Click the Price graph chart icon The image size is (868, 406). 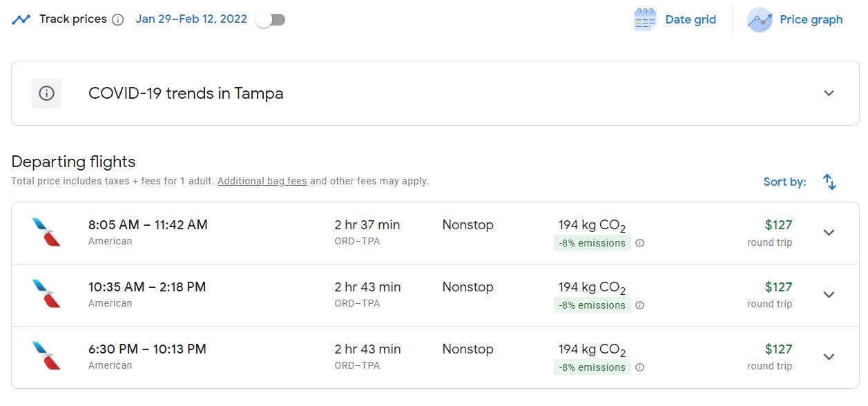760,19
